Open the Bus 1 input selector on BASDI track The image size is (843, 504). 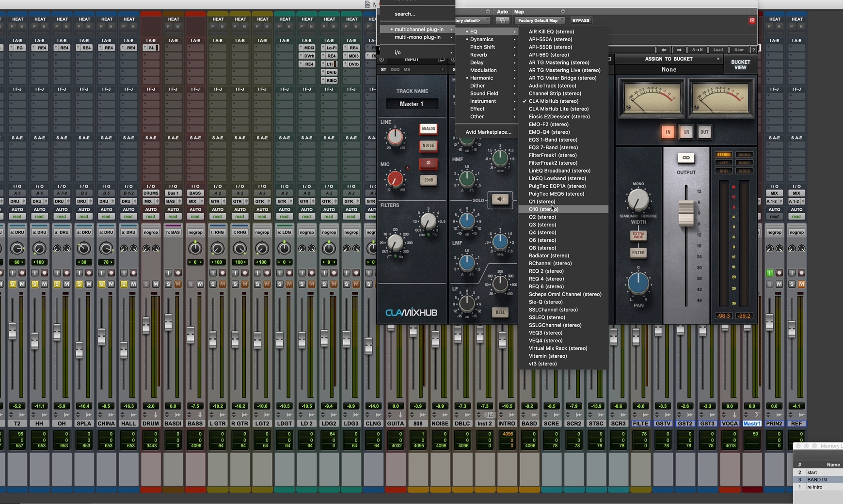point(173,193)
